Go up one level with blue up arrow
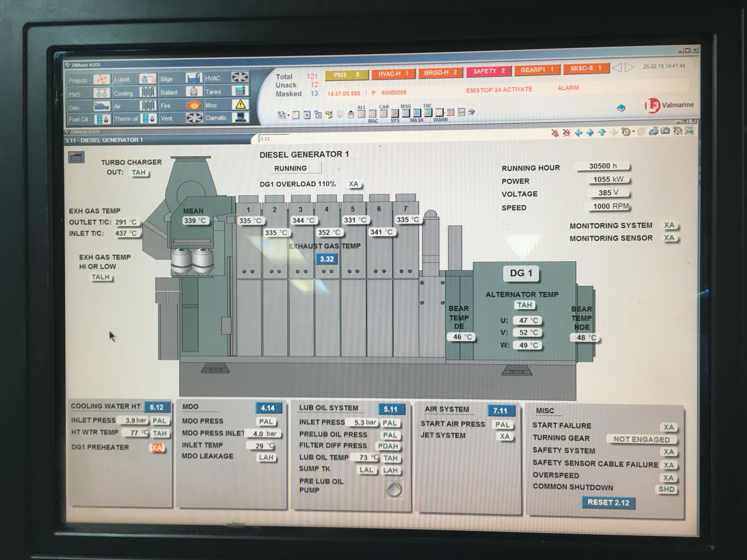Viewport: 747px width, 560px height. coord(602,132)
